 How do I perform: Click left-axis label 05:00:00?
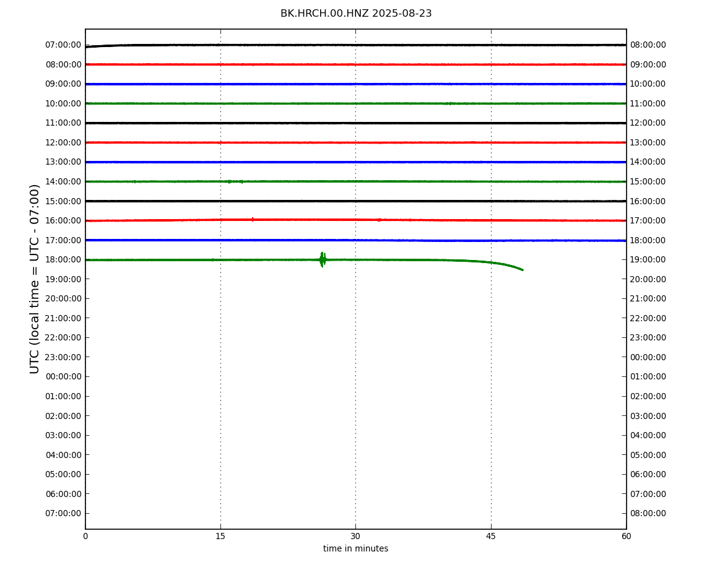pos(64,475)
